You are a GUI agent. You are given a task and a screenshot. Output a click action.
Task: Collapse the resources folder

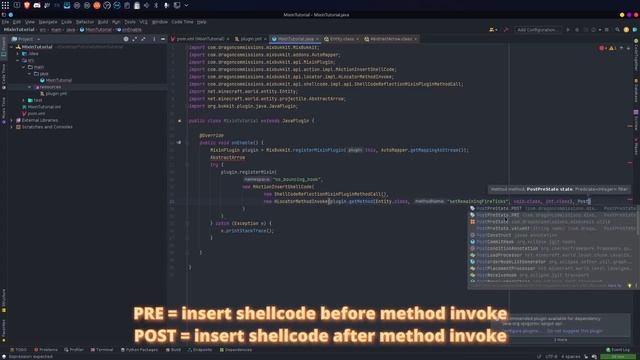point(29,87)
